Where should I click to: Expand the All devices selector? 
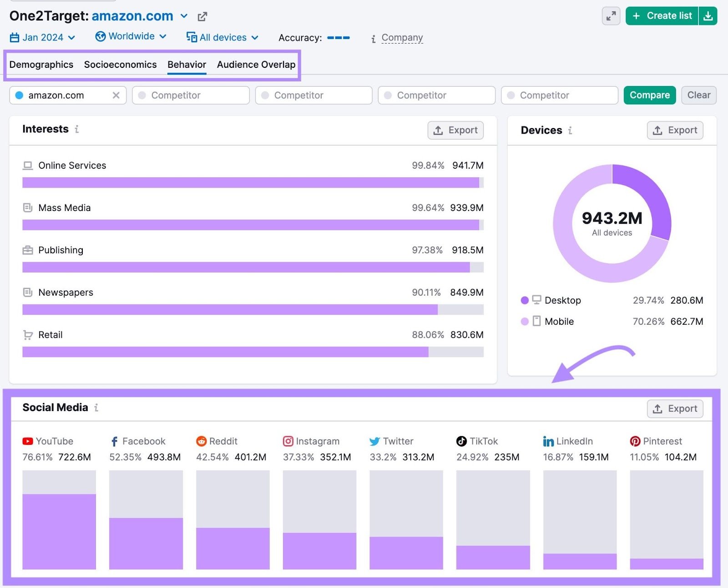tap(222, 37)
